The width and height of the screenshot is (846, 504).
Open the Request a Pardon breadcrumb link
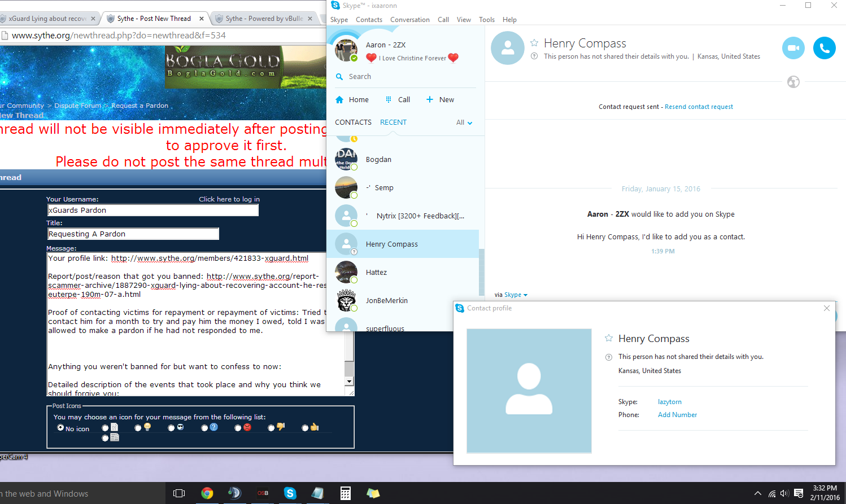[x=139, y=106]
